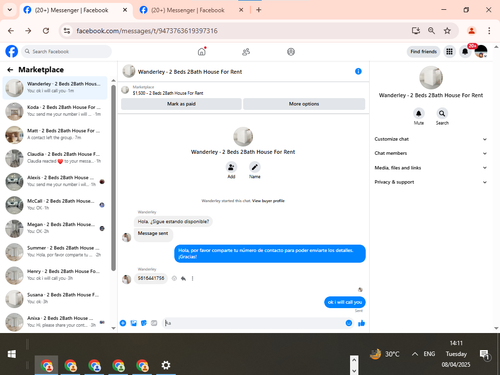The height and width of the screenshot is (375, 500).
Task: Expand Customize chat section
Action: click(431, 139)
